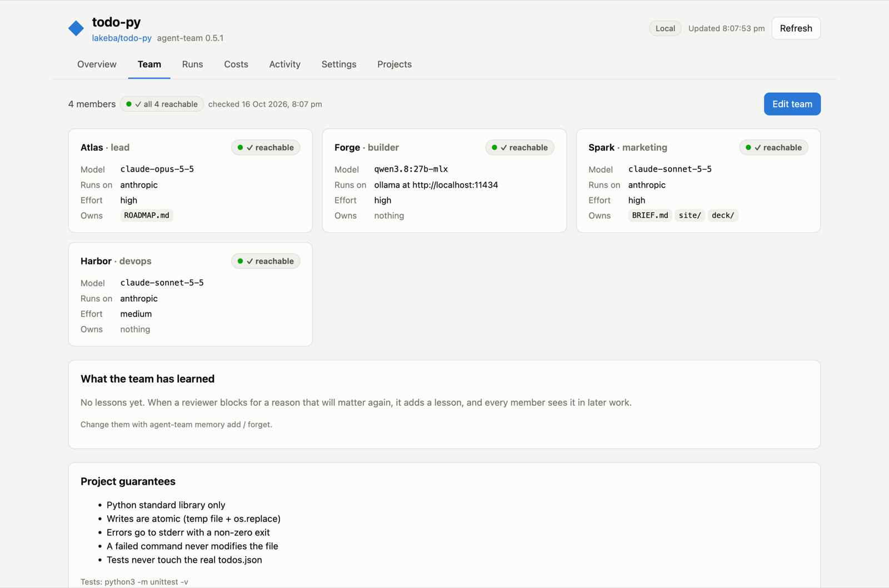Click the agent-team 0.5.1 version text

coord(190,38)
